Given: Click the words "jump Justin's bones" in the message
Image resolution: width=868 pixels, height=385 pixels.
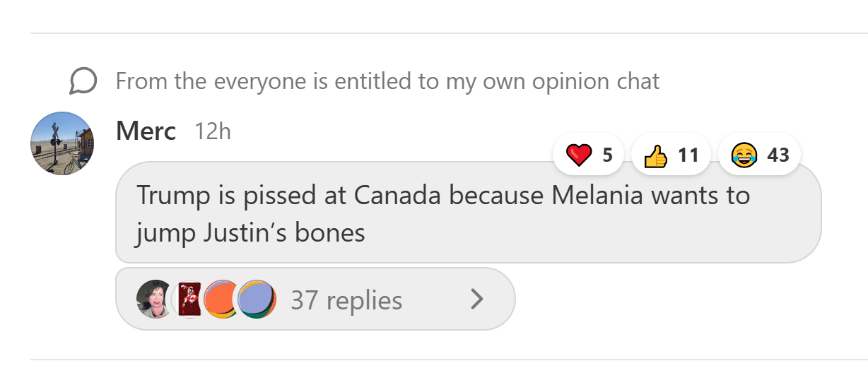Looking at the screenshot, I should click(250, 232).
